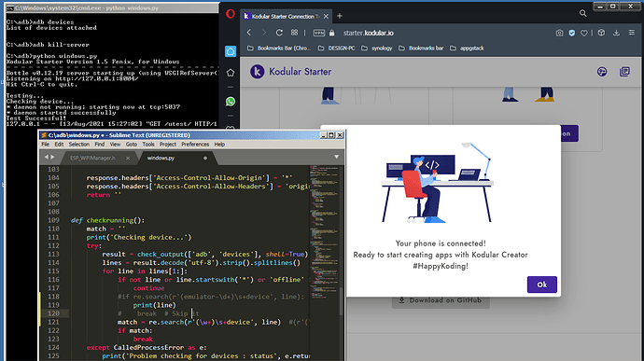This screenshot has height=361, width=644.
Task: Click the Kodular docs library icon
Action: tap(624, 72)
